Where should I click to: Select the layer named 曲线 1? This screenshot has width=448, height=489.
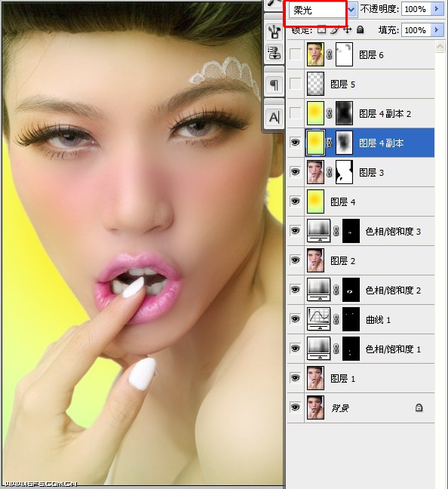[378, 320]
